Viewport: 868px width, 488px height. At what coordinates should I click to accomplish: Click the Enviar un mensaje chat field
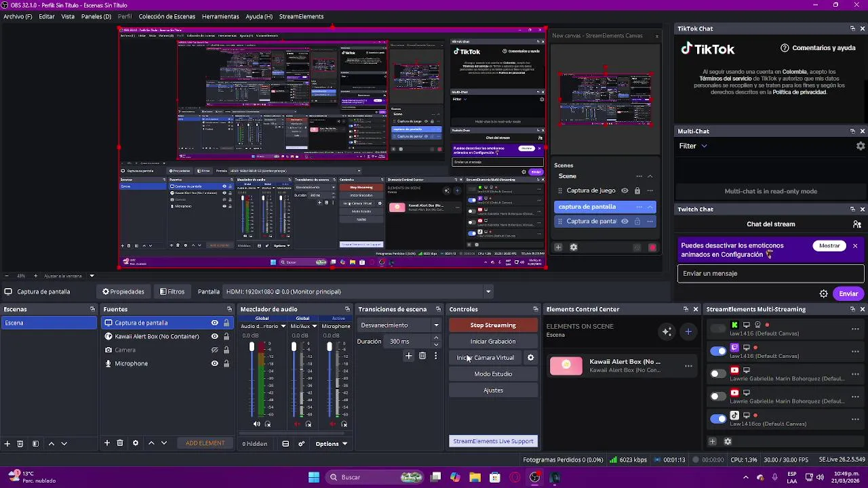(x=770, y=274)
